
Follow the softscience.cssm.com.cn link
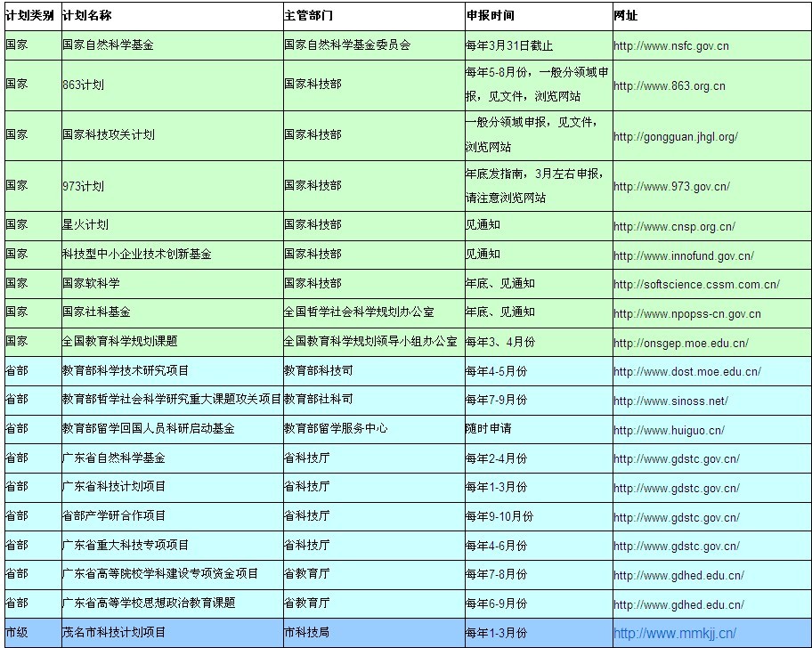(696, 285)
